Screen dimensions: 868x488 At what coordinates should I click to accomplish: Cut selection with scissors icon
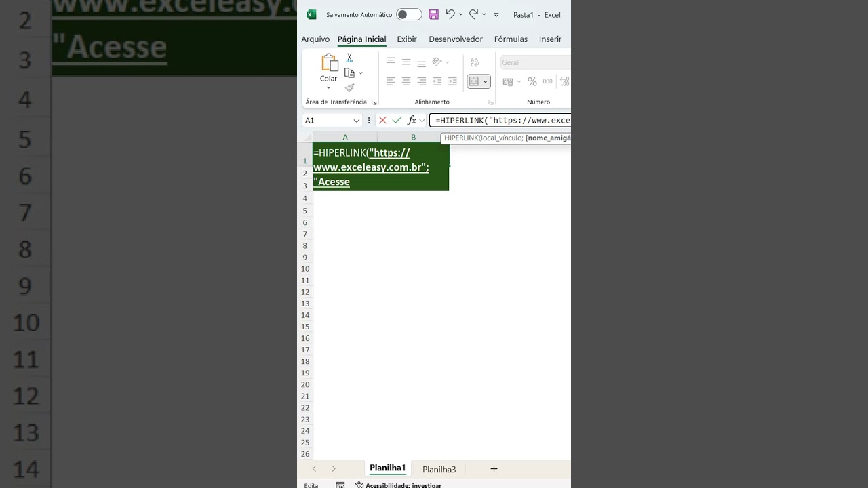[349, 58]
